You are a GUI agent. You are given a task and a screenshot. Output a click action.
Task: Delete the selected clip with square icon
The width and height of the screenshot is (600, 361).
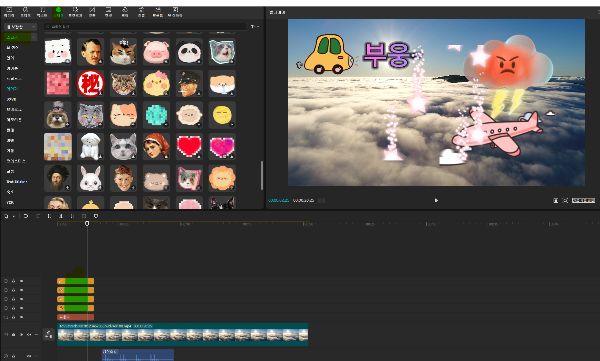[x=84, y=216]
